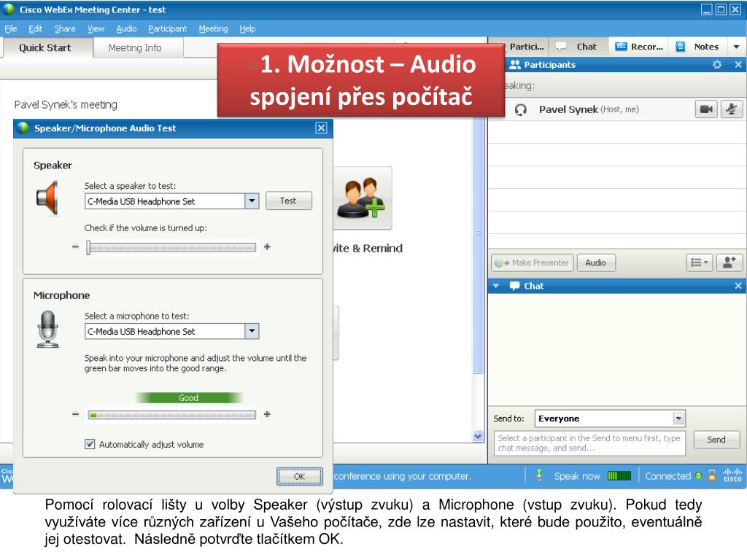Open the Audio menu

point(126,28)
